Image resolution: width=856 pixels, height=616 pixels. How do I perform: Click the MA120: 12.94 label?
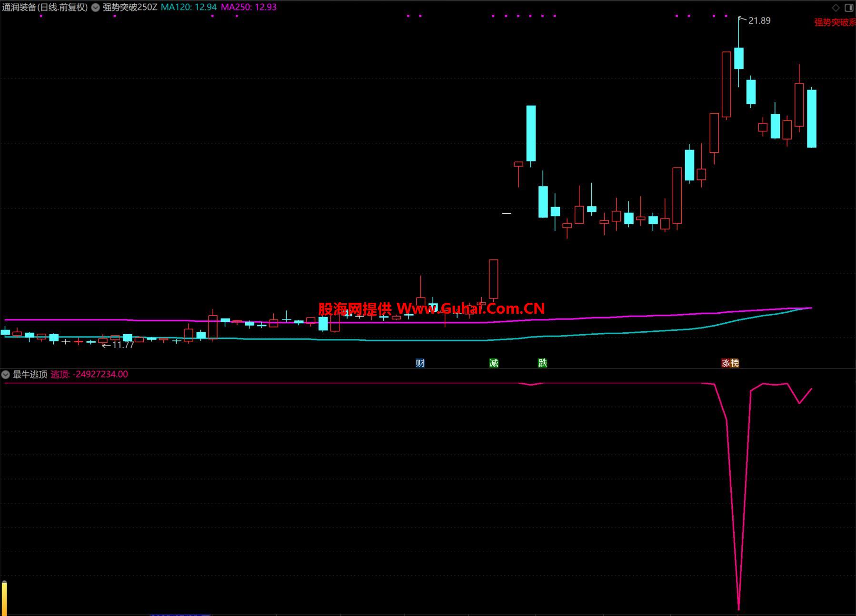(x=189, y=8)
